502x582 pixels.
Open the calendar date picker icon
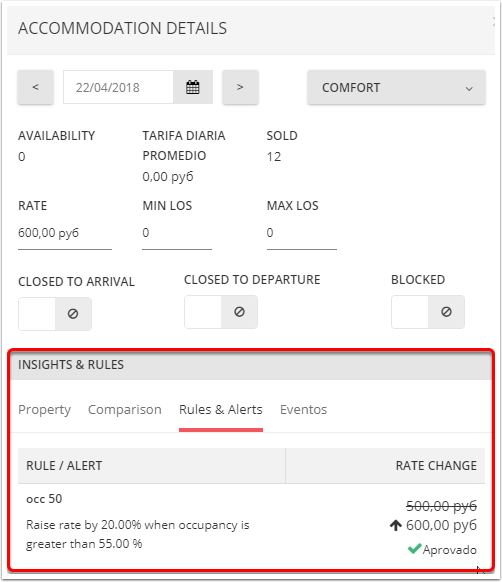pos(193,87)
